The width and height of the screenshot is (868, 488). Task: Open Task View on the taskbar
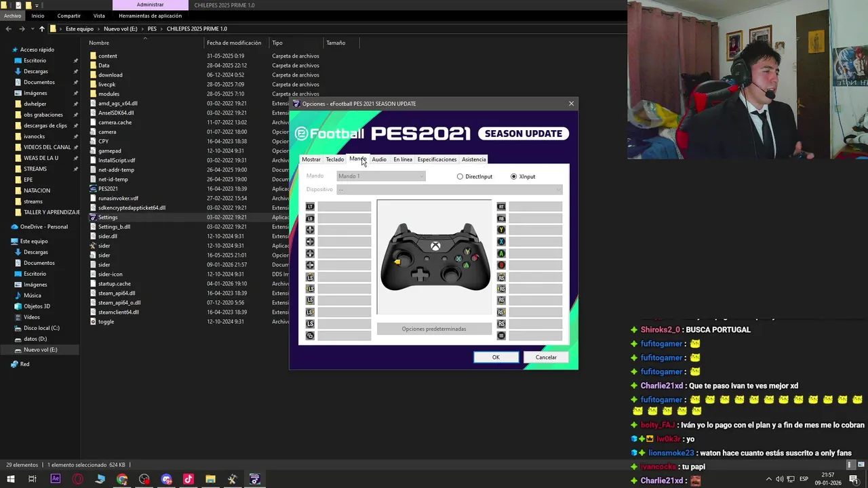click(x=32, y=479)
